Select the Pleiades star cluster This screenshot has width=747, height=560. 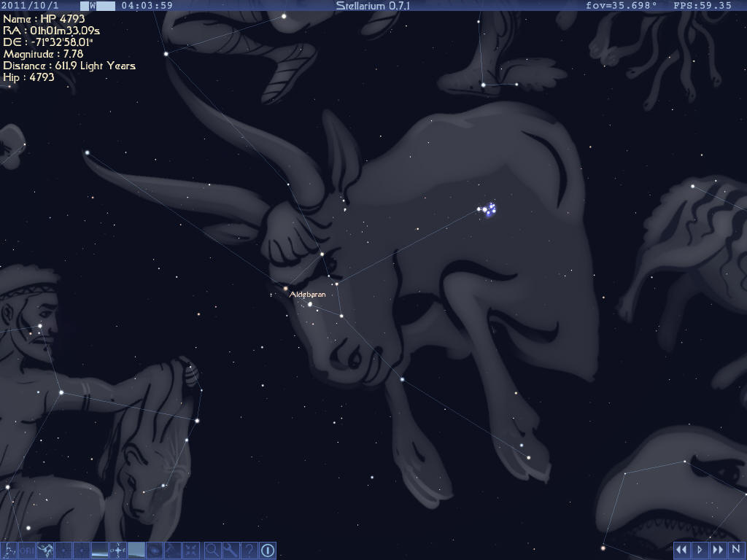pyautogui.click(x=488, y=209)
